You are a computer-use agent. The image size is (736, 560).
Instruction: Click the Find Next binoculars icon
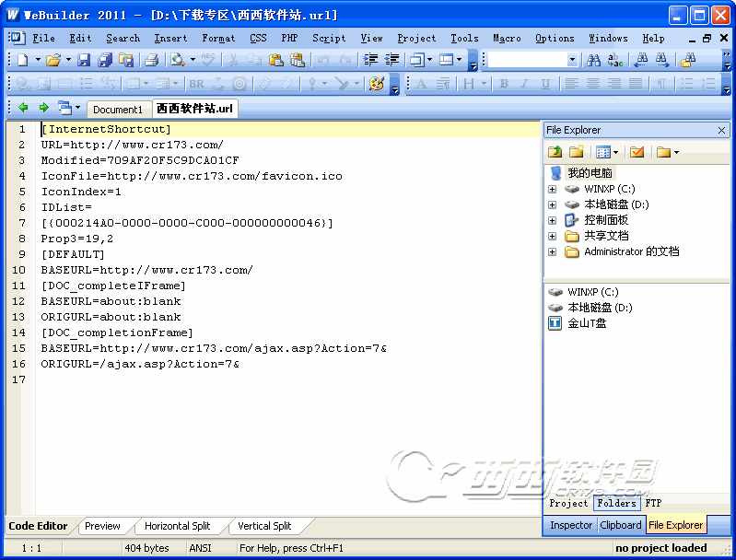[x=661, y=60]
